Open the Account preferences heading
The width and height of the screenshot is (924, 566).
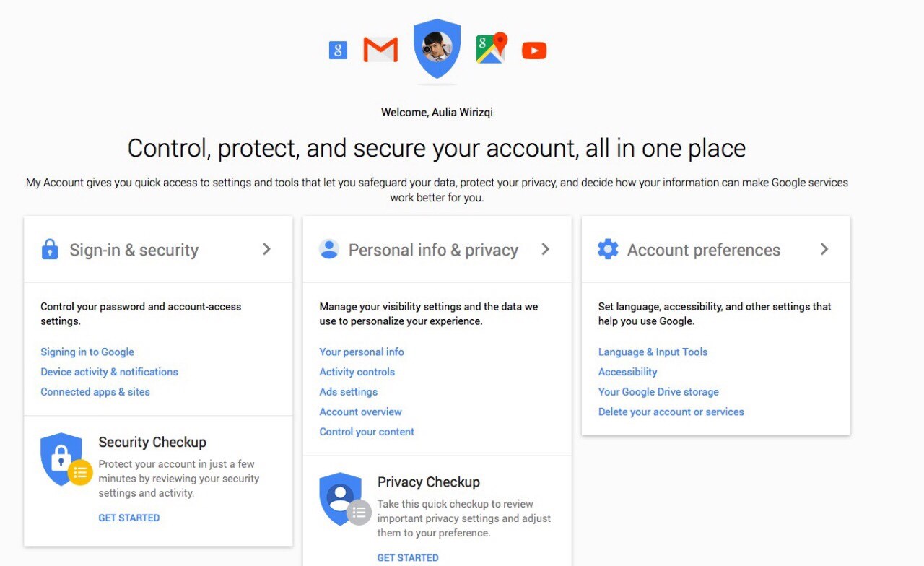click(x=703, y=250)
